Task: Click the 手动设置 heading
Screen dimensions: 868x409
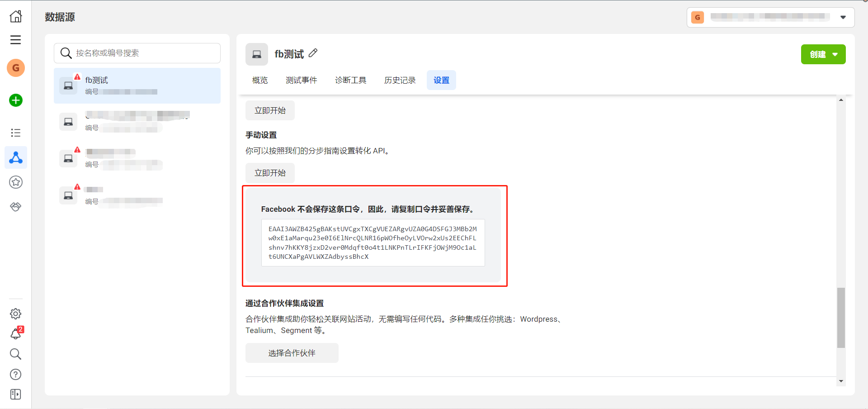Action: [x=261, y=135]
